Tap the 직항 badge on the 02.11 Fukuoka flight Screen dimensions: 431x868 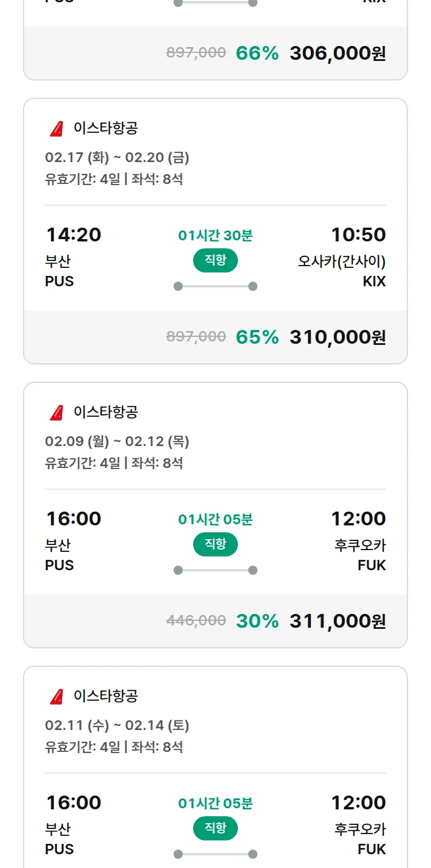pyautogui.click(x=215, y=828)
